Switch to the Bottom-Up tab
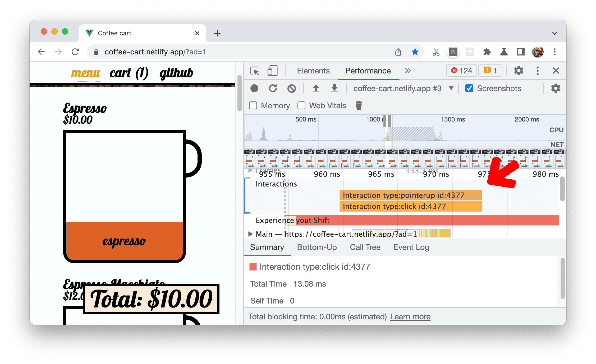Image resolution: width=596 pixels, height=364 pixels. click(x=317, y=247)
